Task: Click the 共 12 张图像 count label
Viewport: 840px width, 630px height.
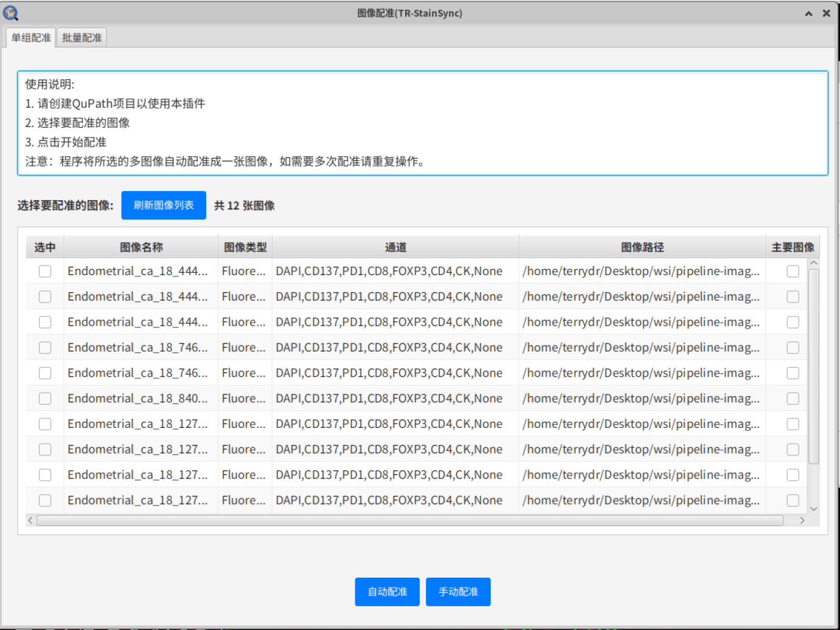Action: [x=245, y=206]
